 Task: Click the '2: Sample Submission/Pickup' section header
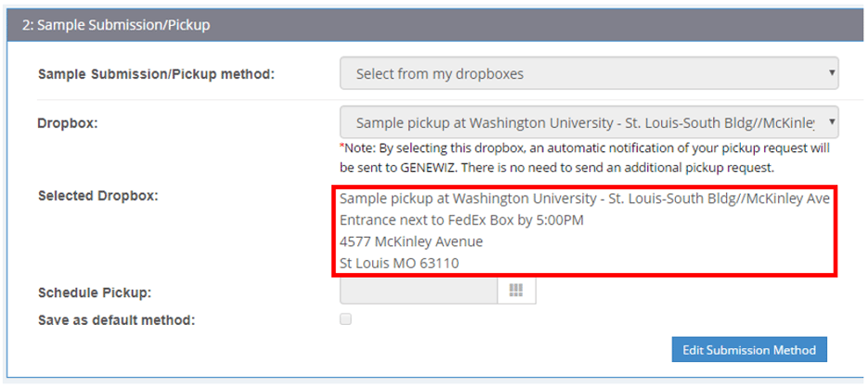117,25
